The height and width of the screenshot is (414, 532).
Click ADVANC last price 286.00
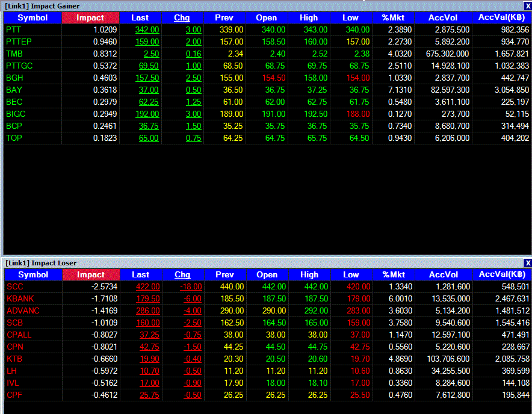point(147,311)
